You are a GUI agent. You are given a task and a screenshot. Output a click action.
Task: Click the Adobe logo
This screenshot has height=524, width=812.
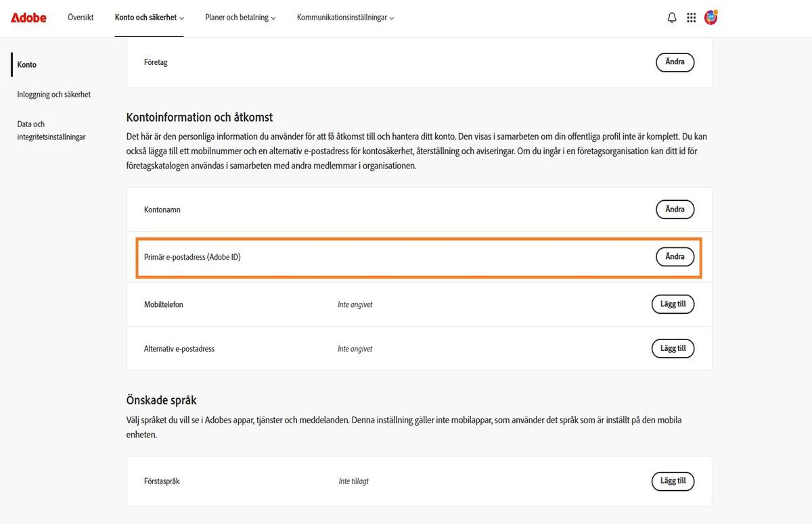click(x=28, y=18)
